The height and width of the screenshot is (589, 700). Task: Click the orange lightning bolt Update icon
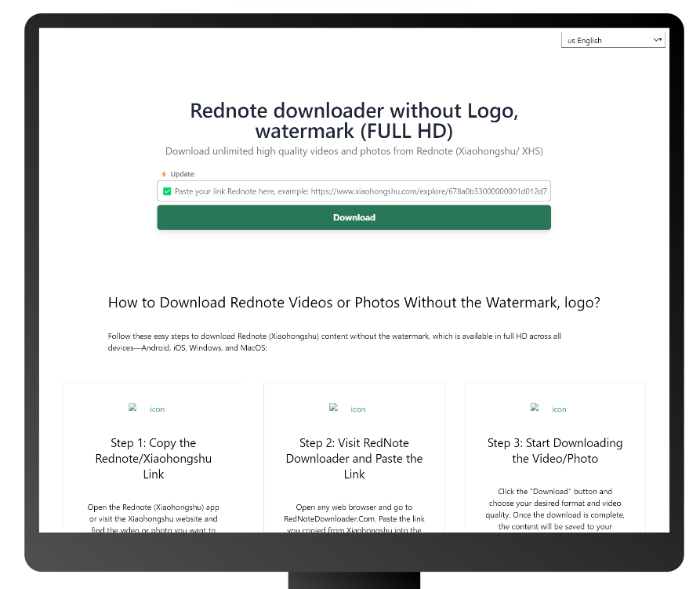pos(164,174)
